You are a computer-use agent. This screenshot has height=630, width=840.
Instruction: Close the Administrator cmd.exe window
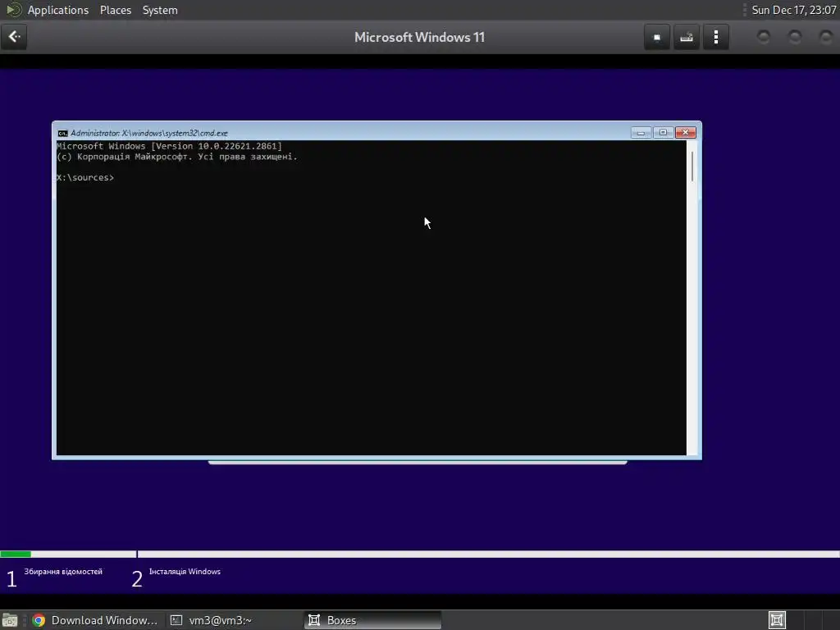tap(685, 132)
